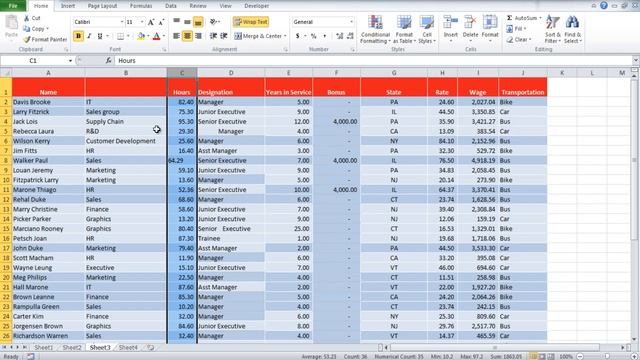Open the Conditional Formatting menu
This screenshot has height=360, width=640.
(375, 29)
